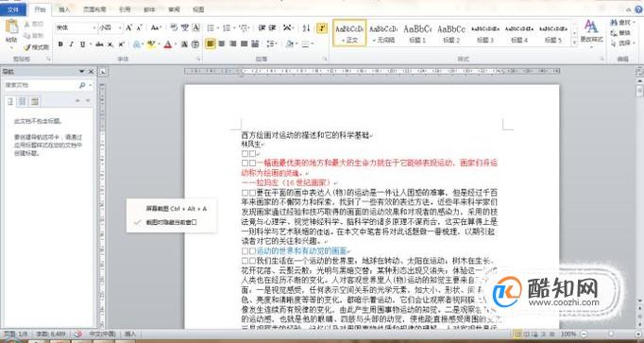Screen dimensions: 644x343
Task: Click the Paste clipboard icon
Action: click(x=11, y=27)
